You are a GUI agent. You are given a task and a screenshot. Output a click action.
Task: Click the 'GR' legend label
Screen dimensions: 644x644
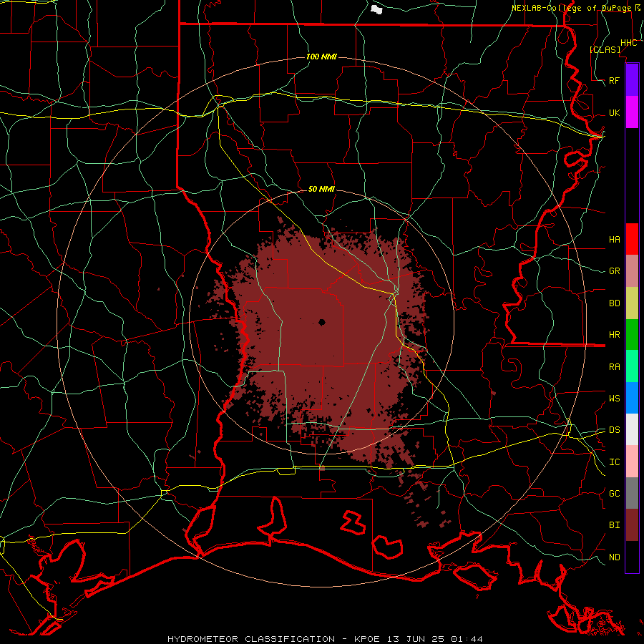point(614,271)
